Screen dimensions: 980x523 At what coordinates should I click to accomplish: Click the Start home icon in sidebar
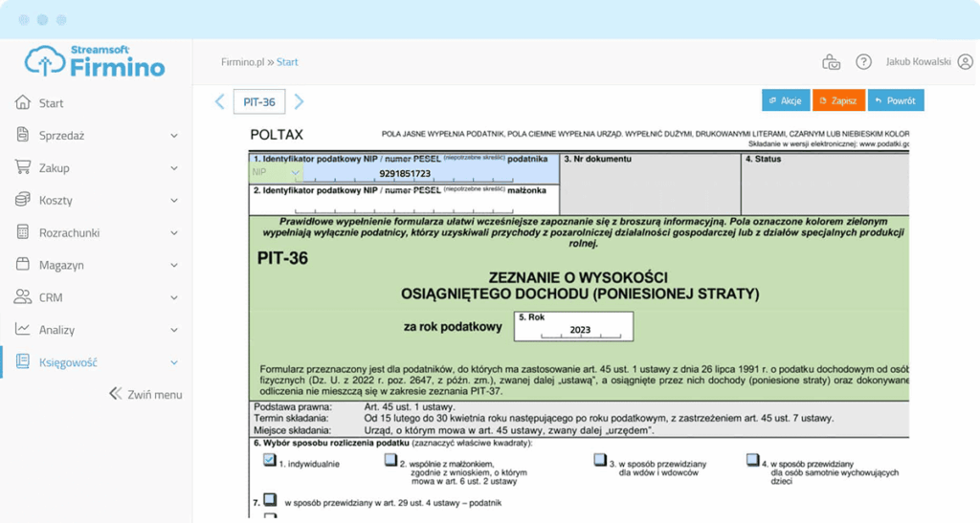(23, 103)
